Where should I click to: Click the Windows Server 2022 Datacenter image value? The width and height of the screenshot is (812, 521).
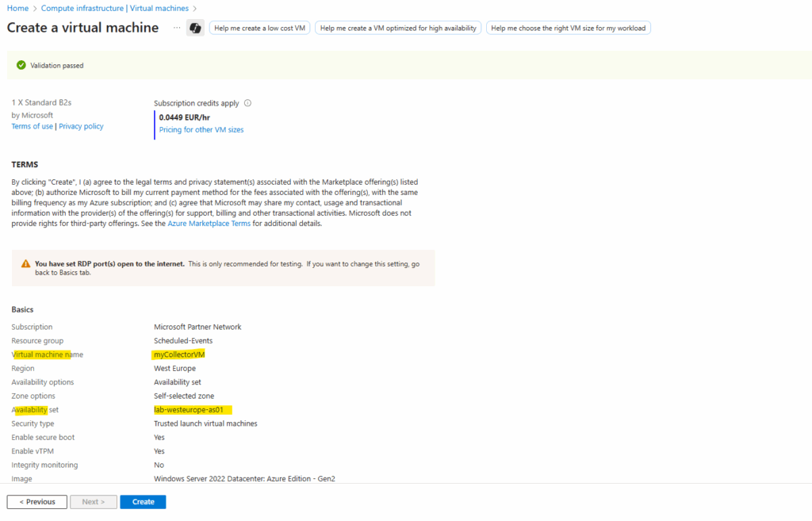(x=244, y=478)
